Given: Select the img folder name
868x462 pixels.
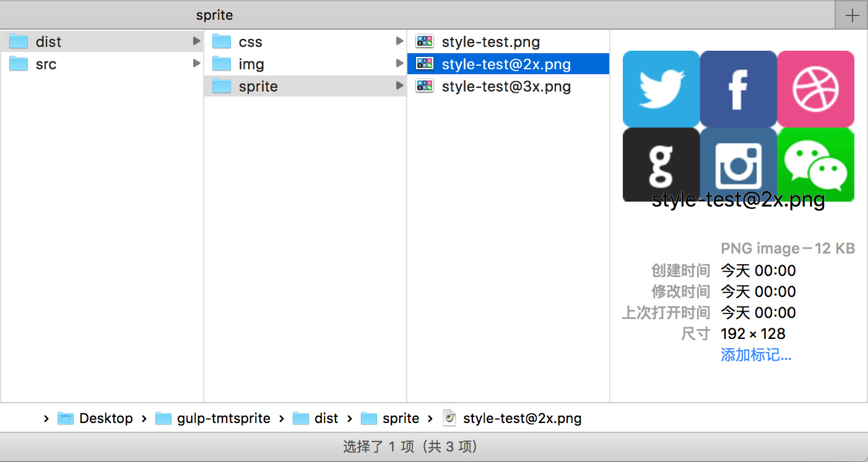Looking at the screenshot, I should pos(251,64).
